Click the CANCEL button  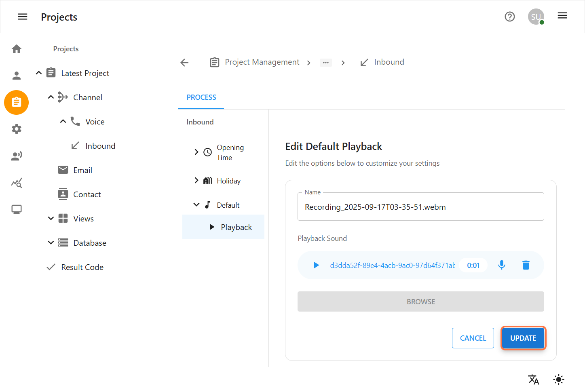[473, 338]
